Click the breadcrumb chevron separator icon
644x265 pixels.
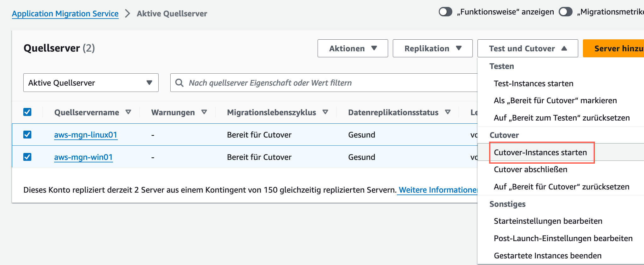(127, 14)
